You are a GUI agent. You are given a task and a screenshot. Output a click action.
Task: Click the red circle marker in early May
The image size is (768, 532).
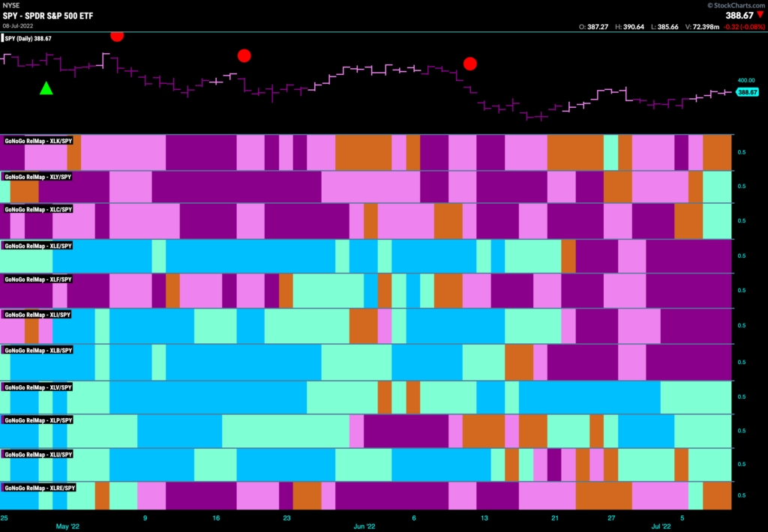pos(117,36)
